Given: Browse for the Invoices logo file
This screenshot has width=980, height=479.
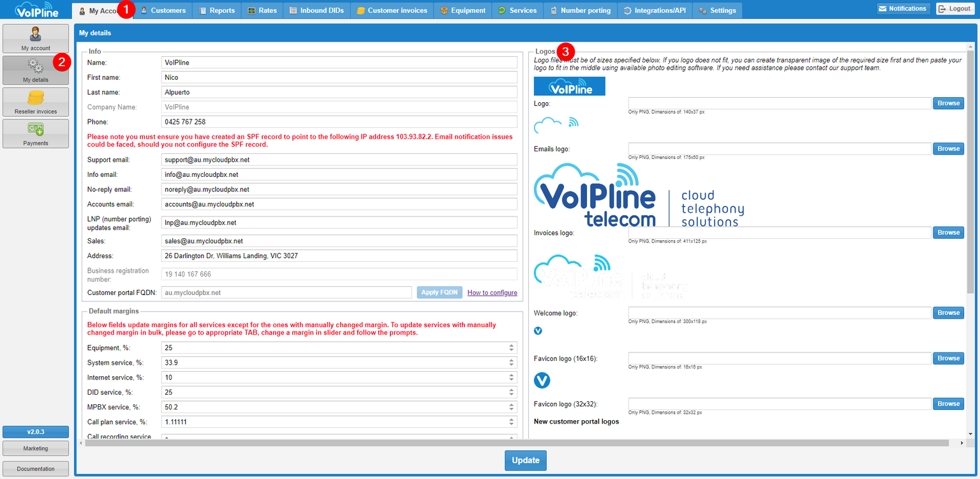Looking at the screenshot, I should click(948, 232).
